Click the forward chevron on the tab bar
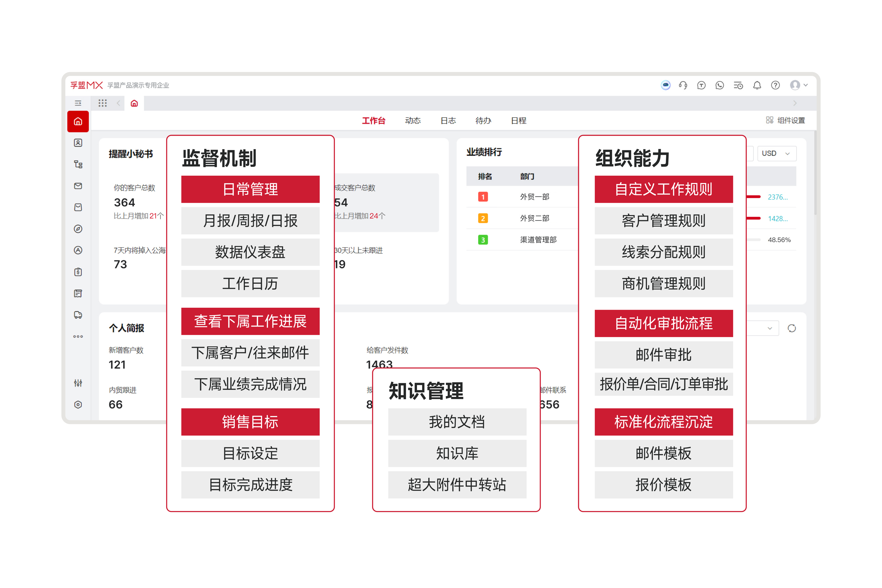The width and height of the screenshot is (882, 588). tap(795, 103)
